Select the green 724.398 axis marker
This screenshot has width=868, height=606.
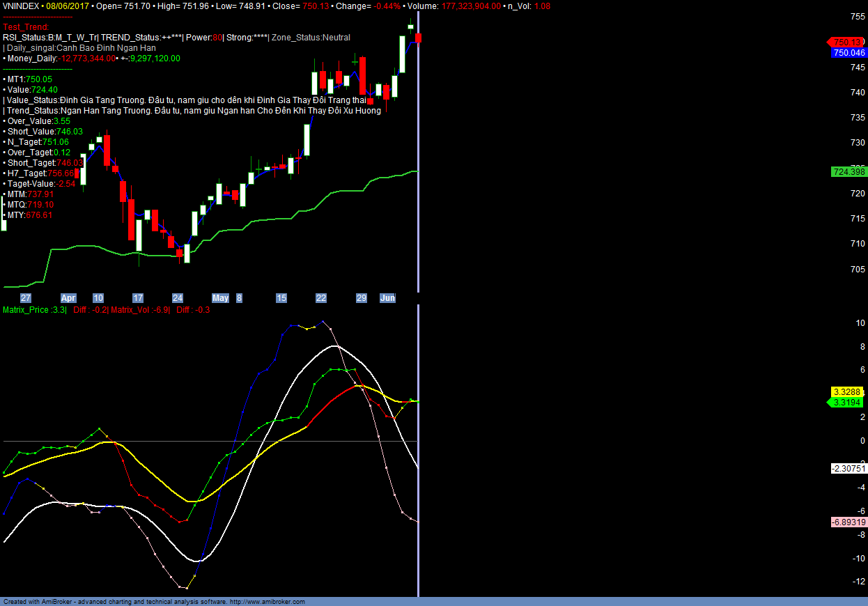coord(848,172)
